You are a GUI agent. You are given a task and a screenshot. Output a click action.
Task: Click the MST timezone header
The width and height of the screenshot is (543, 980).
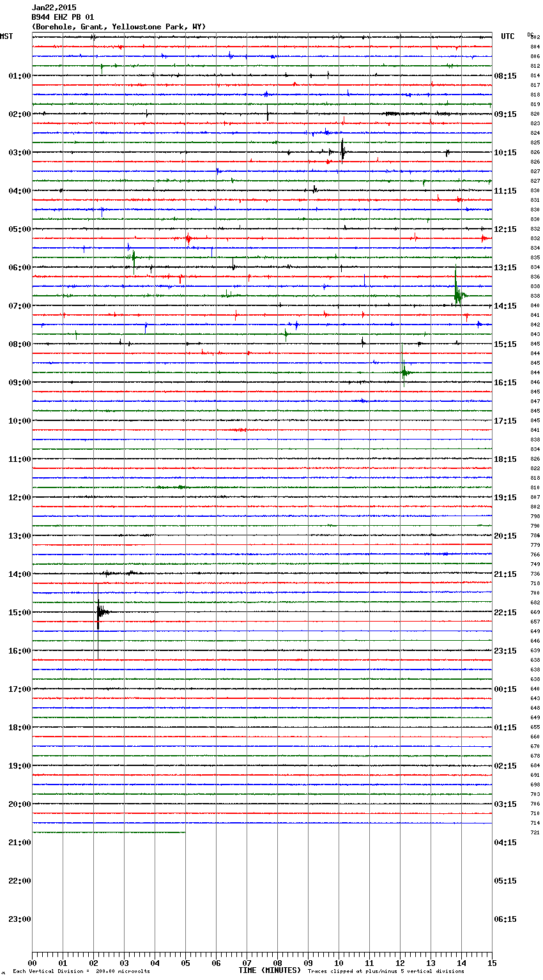(6, 36)
